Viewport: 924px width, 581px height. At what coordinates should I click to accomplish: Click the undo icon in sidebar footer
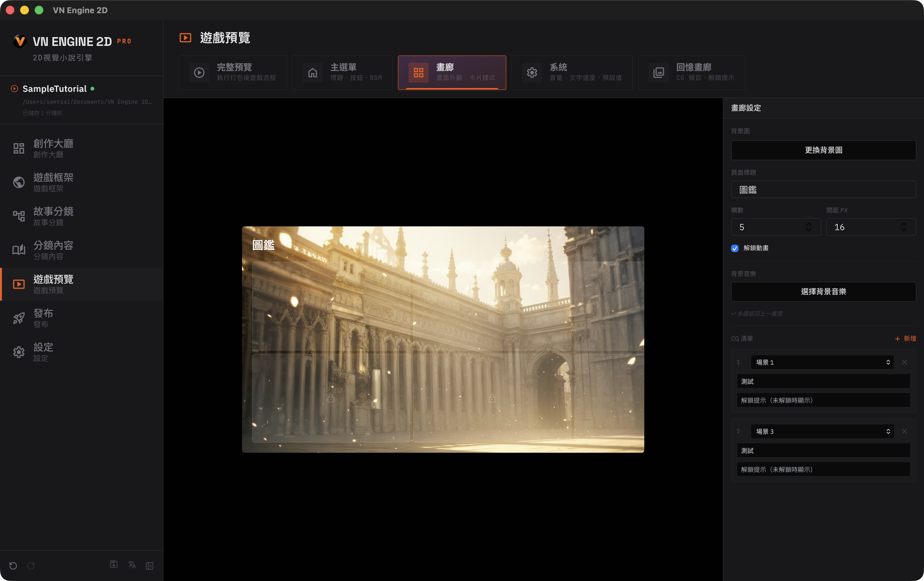13,566
